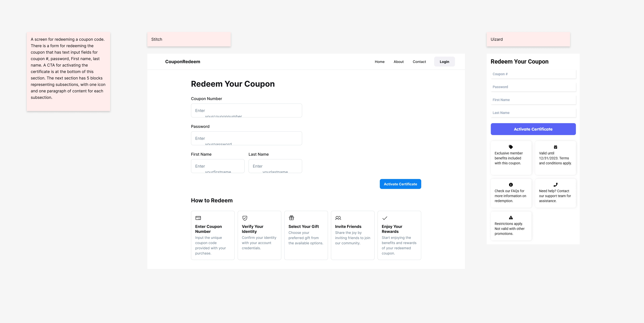
Task: Click the info circle icon above Check our FAQs
Action: click(511, 185)
